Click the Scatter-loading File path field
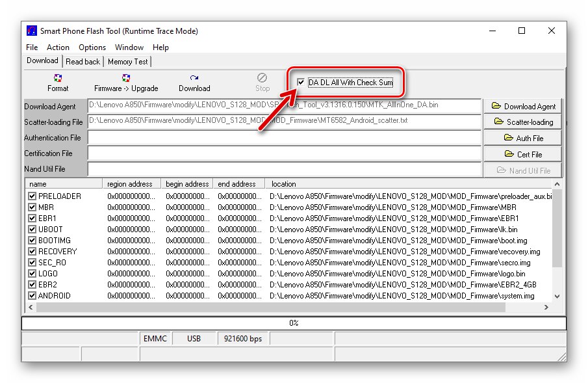588x383 pixels. [x=285, y=122]
